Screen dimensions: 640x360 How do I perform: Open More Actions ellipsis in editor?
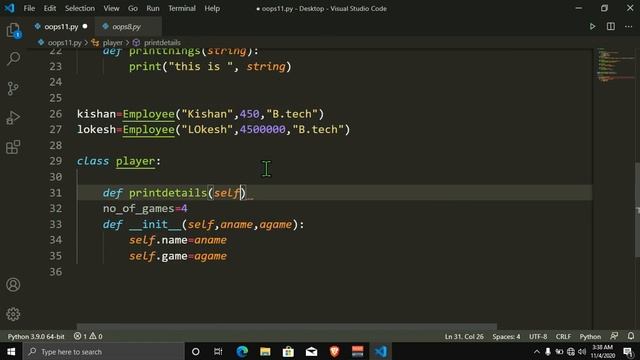(x=629, y=27)
